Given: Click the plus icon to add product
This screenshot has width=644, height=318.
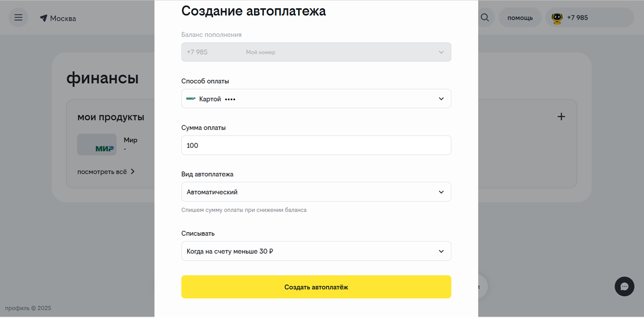Looking at the screenshot, I should coord(561,117).
